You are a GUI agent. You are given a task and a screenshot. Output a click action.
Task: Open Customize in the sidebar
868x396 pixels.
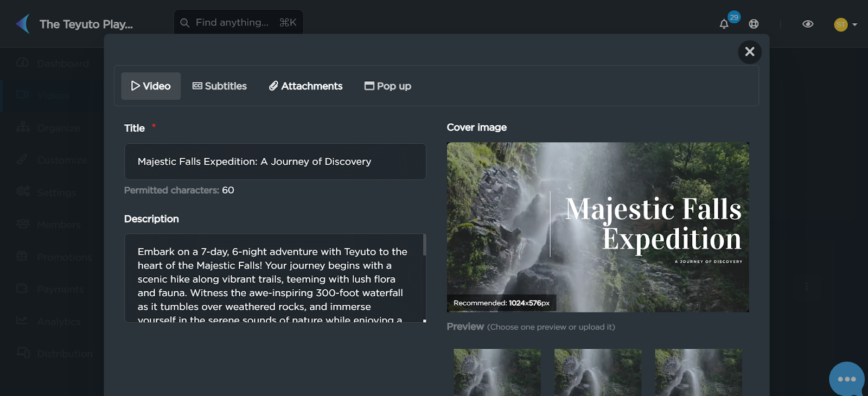coord(52,160)
